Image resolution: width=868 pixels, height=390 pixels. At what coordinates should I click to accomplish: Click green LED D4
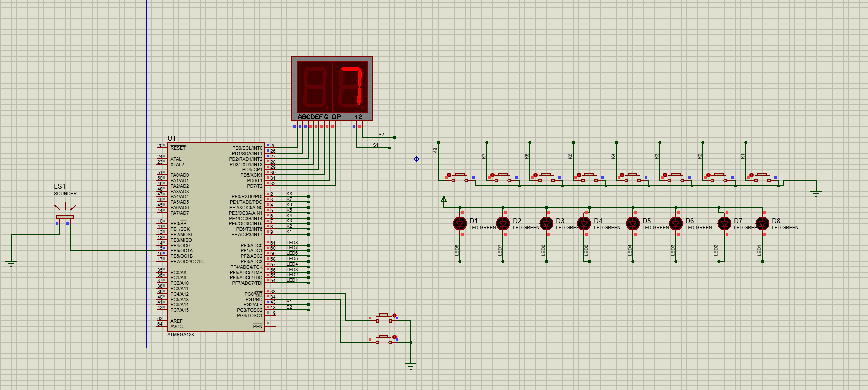pos(584,223)
